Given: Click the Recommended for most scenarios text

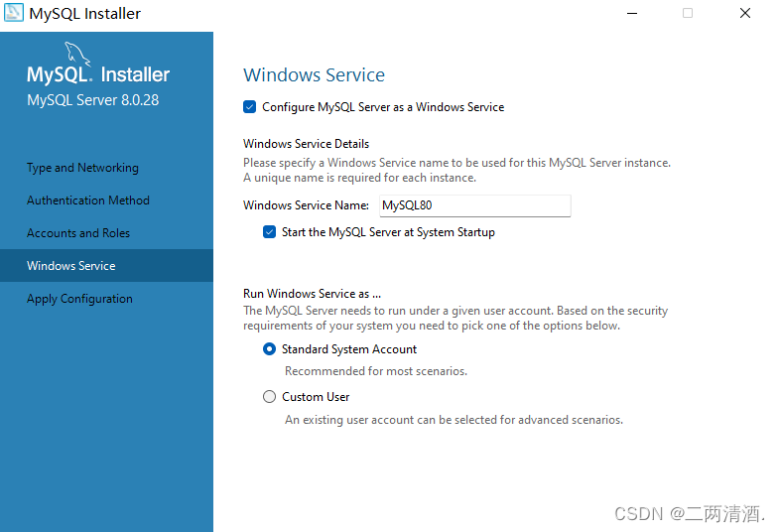Looking at the screenshot, I should (376, 371).
